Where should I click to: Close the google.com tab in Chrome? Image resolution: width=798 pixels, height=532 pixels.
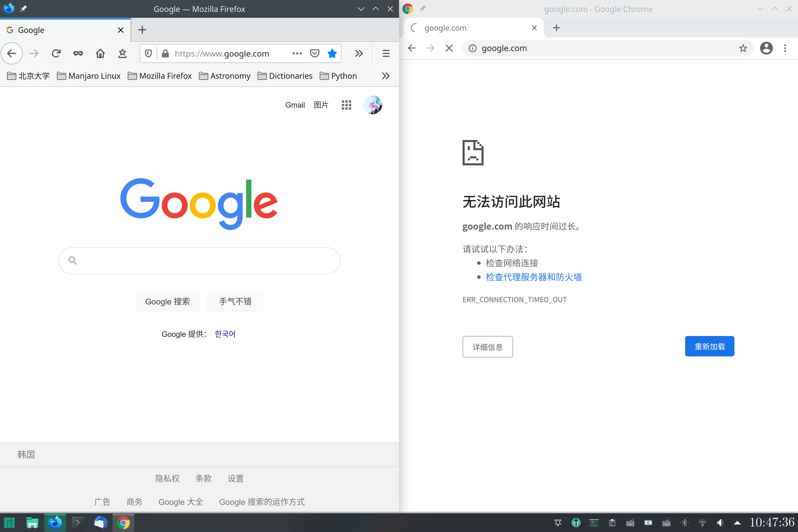(x=534, y=28)
